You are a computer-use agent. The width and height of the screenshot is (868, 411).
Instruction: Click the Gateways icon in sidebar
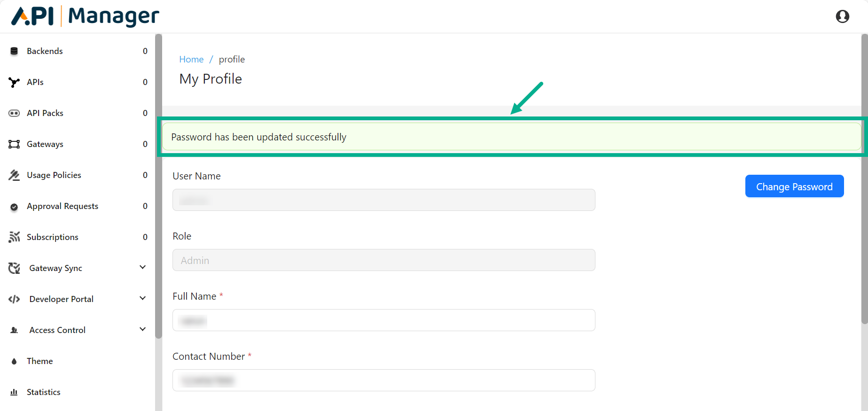(x=14, y=144)
